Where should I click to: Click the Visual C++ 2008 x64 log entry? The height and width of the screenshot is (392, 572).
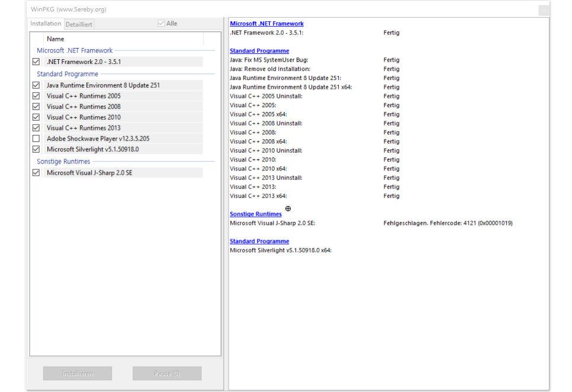258,142
